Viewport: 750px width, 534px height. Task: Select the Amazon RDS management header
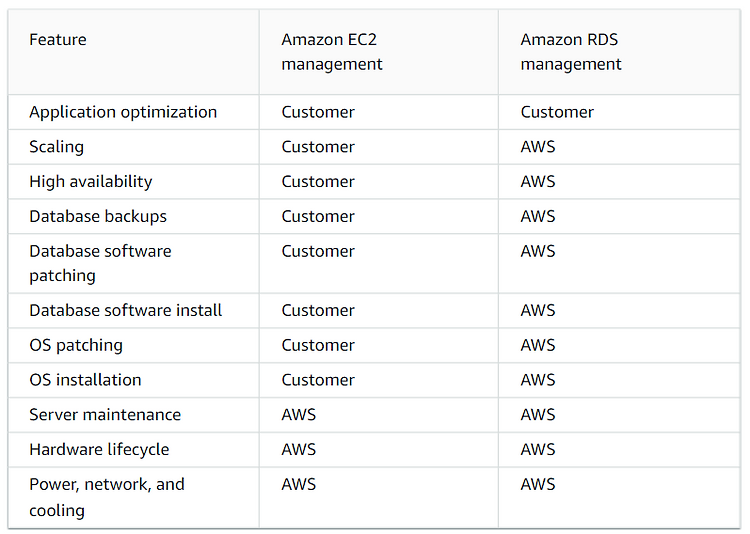point(571,52)
